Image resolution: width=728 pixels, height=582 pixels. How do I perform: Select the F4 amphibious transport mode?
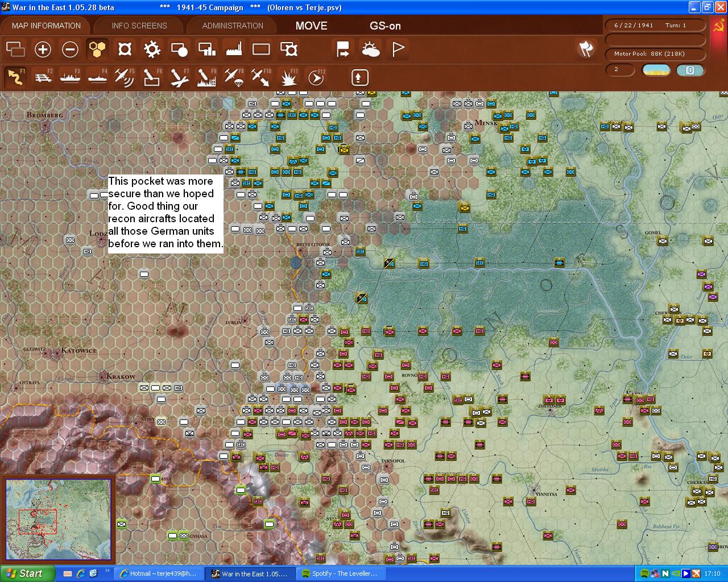pos(98,77)
